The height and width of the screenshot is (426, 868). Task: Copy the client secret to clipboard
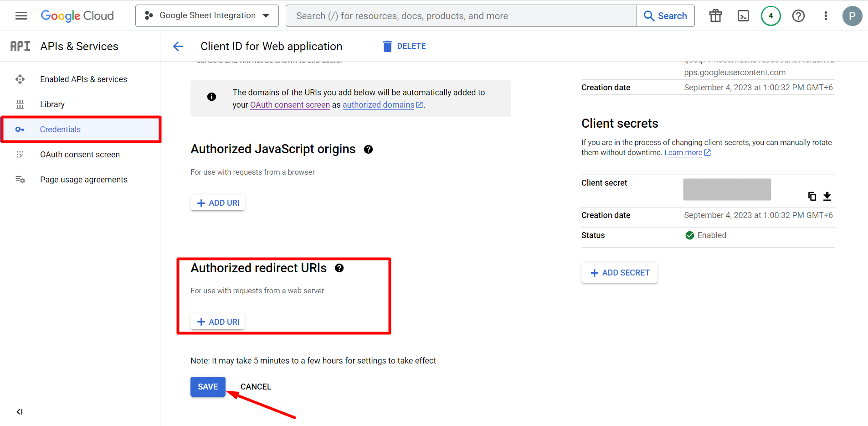[x=812, y=196]
